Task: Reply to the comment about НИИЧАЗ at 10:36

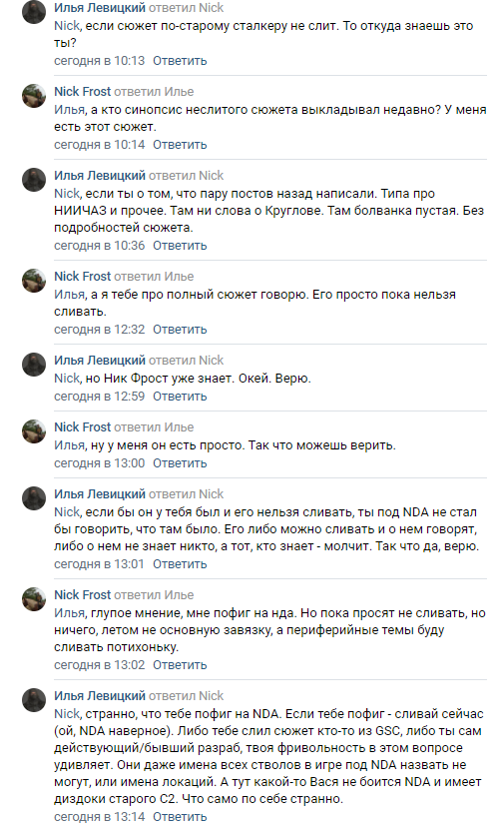Action: point(180,246)
